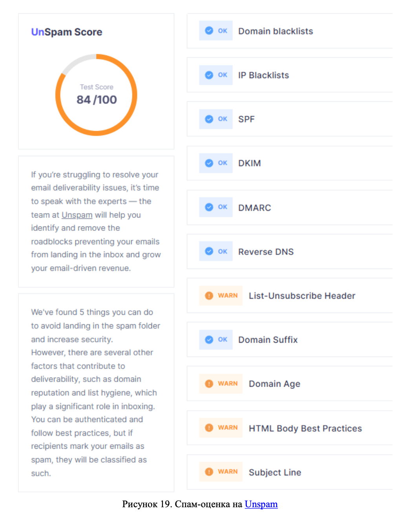Follow the Unspam link in the figure caption
Image resolution: width=420 pixels, height=519 pixels.
pos(261,504)
